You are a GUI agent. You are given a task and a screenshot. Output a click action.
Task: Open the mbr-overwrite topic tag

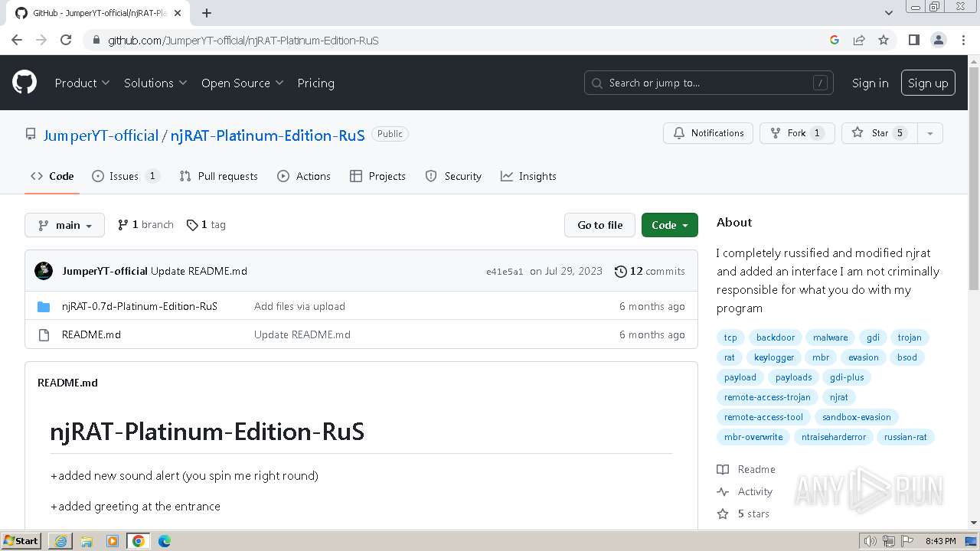tap(753, 437)
